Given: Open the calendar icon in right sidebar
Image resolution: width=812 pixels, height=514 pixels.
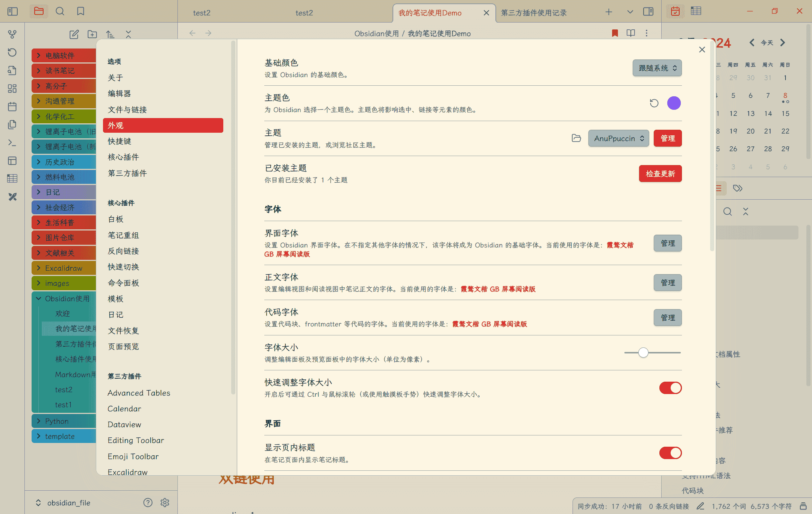Looking at the screenshot, I should (x=675, y=12).
